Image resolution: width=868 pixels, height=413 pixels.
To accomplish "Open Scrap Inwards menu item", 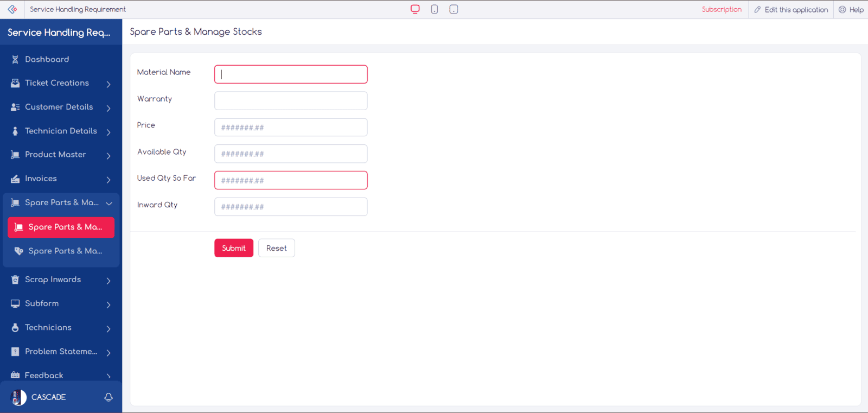I will (61, 279).
